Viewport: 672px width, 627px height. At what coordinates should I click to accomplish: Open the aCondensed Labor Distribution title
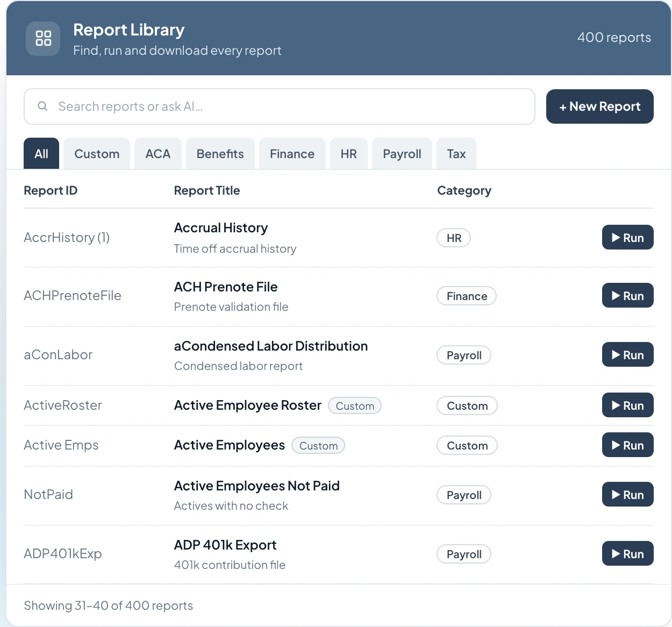pos(271,346)
